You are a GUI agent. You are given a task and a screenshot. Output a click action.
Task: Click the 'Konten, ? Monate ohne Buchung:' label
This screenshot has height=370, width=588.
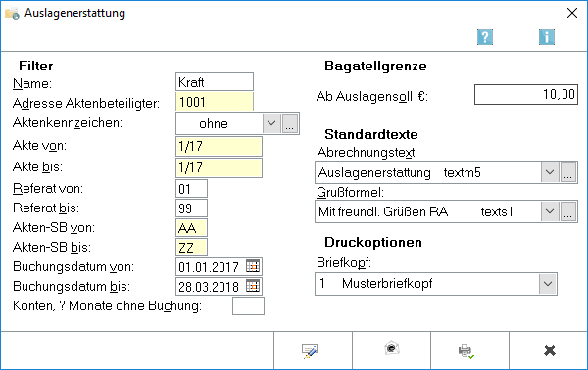(x=107, y=305)
